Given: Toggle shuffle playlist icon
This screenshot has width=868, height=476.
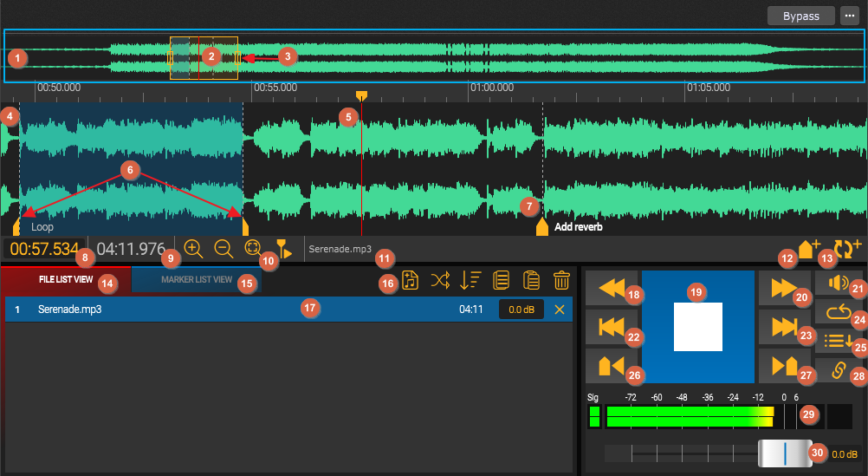Looking at the screenshot, I should (440, 280).
